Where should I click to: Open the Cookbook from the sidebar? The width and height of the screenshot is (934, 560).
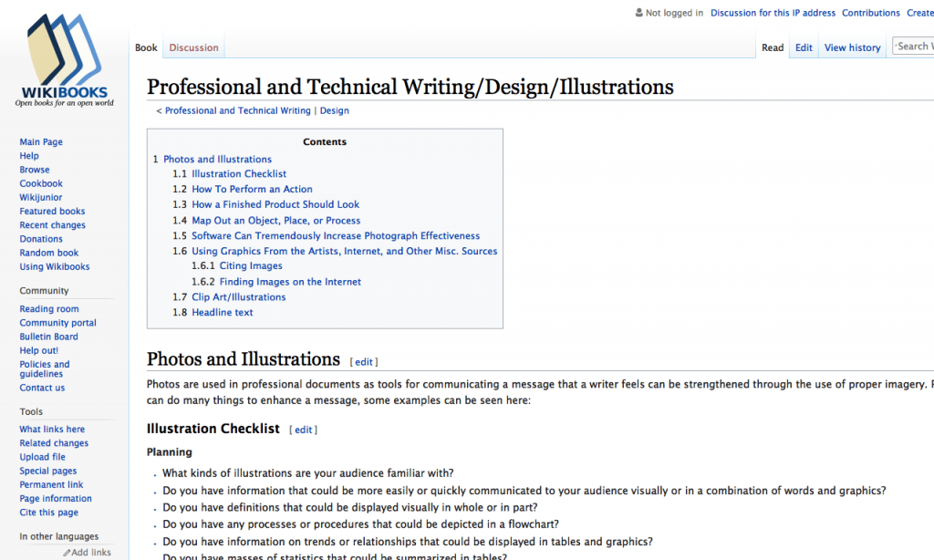coord(40,183)
